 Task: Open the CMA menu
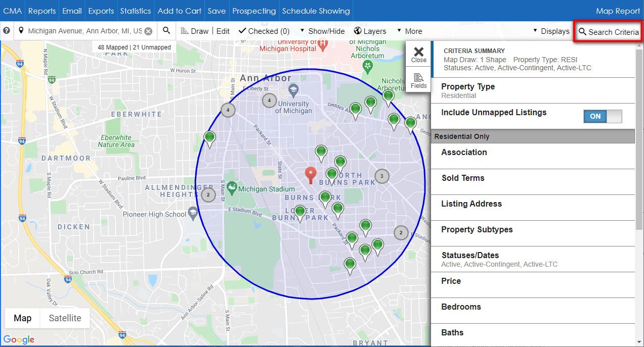pyautogui.click(x=13, y=11)
